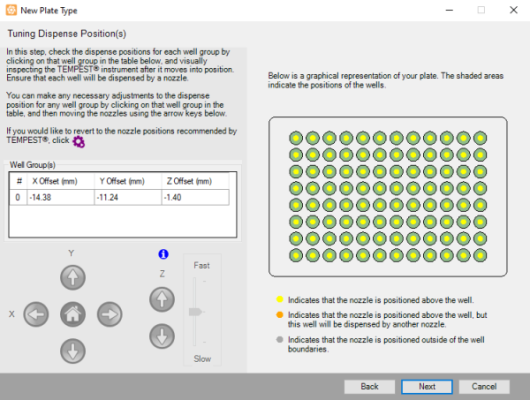
Task: Move nozzles up with Y up arrow
Action: 73,278
